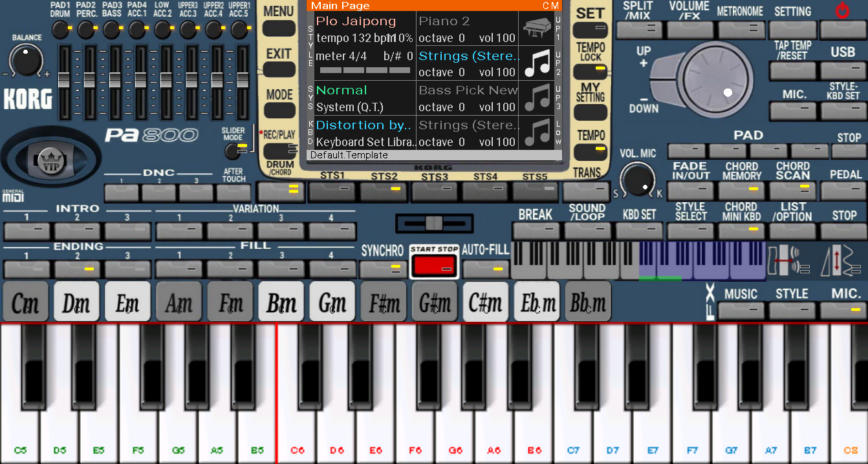Tap the FADE IN/OUT button
Viewport: 868px width, 464px height.
point(690,190)
